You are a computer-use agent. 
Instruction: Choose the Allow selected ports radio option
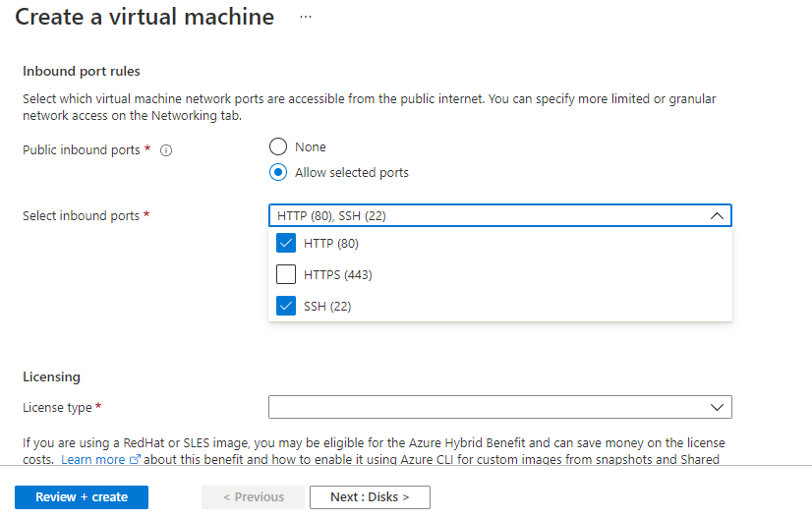tap(278, 172)
